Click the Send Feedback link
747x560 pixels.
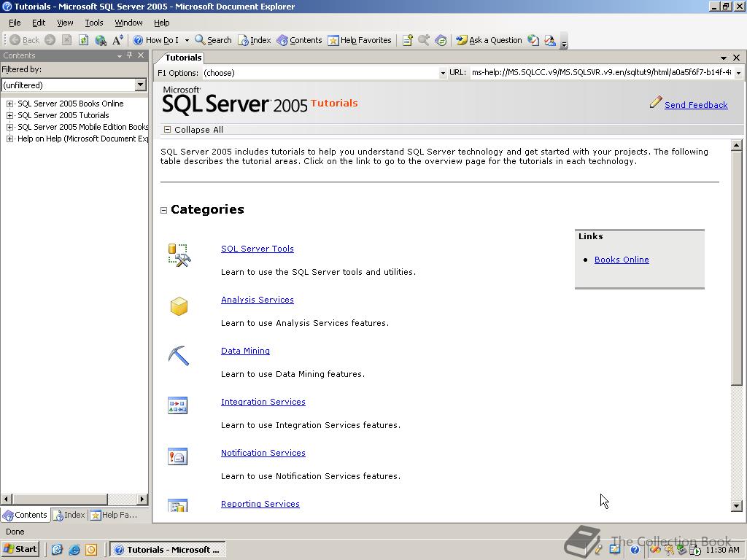(695, 105)
